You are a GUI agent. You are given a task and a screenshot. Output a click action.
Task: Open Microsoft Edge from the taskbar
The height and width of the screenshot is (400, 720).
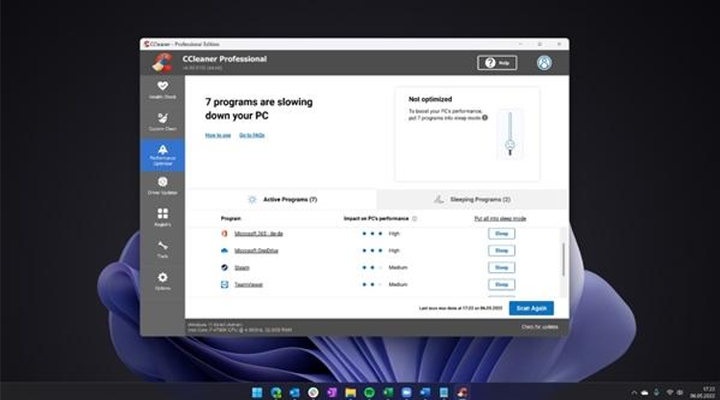pos(276,392)
